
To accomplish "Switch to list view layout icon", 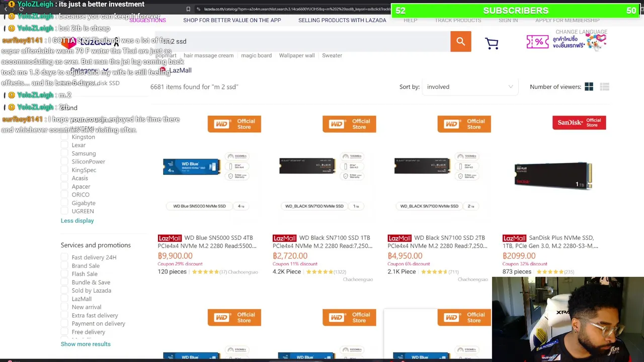I will click(605, 87).
